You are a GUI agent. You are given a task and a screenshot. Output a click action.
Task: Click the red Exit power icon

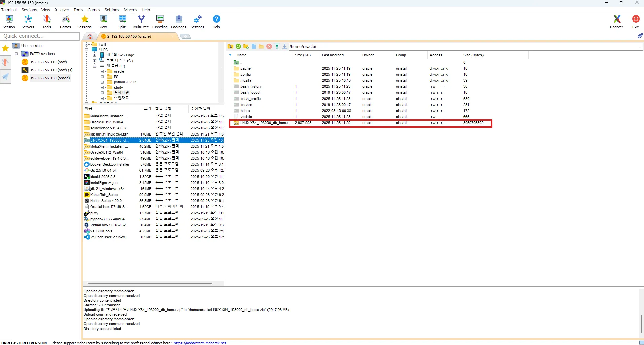[x=635, y=22]
